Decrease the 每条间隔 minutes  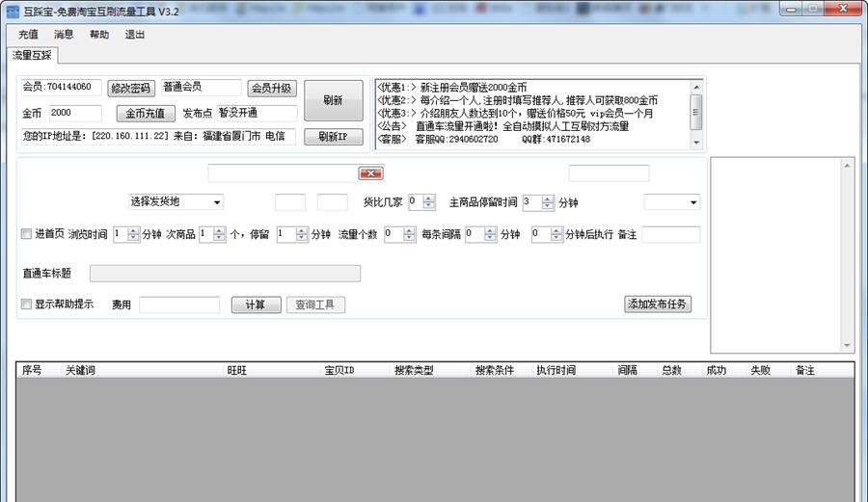click(x=490, y=238)
